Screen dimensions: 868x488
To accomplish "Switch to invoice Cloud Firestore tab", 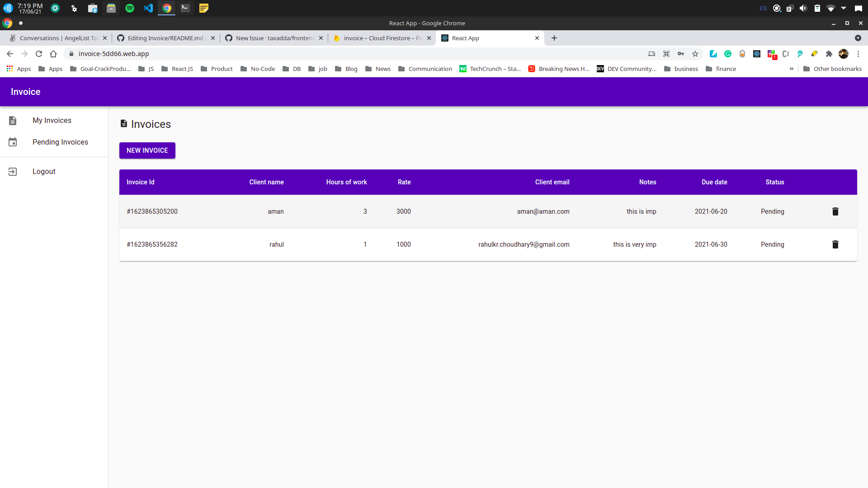I will (382, 38).
